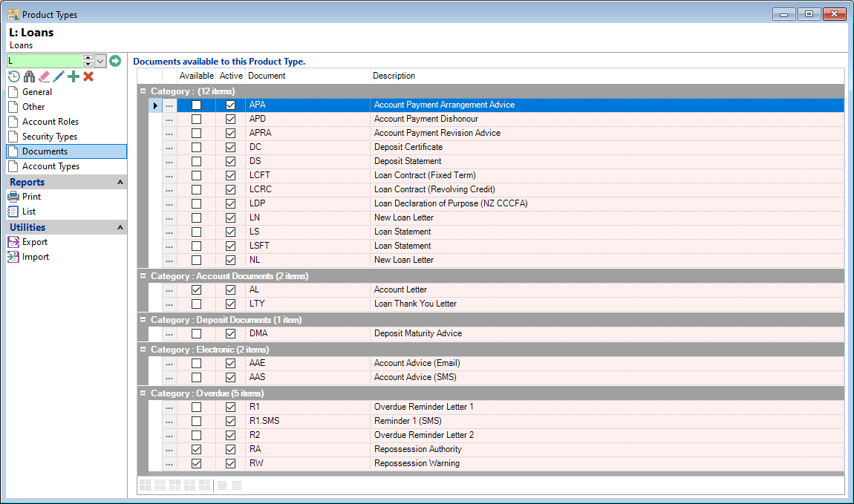Click the row indicator arrow beside APA
Screen dimensions: 854x504
tap(155, 105)
